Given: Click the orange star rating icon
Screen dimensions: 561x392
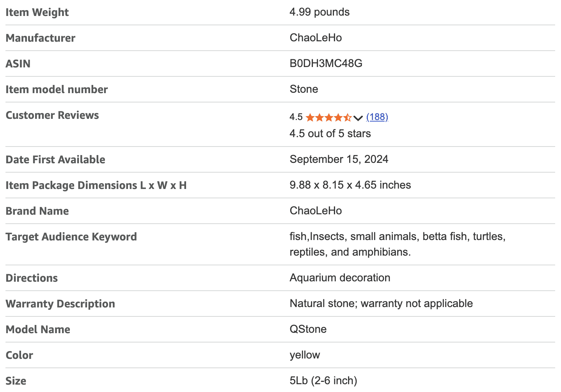Looking at the screenshot, I should tap(328, 117).
